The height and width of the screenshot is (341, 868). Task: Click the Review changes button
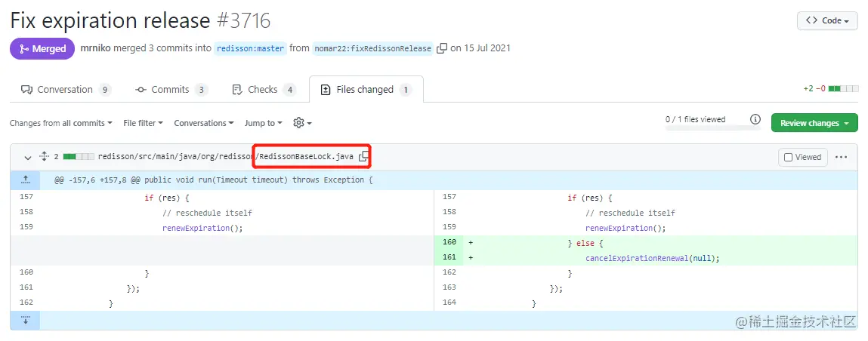(814, 123)
